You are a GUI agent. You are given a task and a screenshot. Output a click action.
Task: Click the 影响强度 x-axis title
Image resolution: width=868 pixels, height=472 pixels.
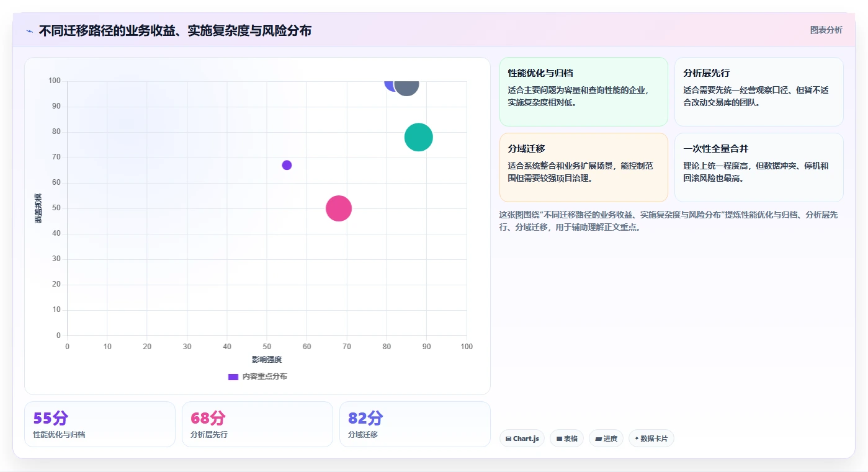pyautogui.click(x=267, y=360)
